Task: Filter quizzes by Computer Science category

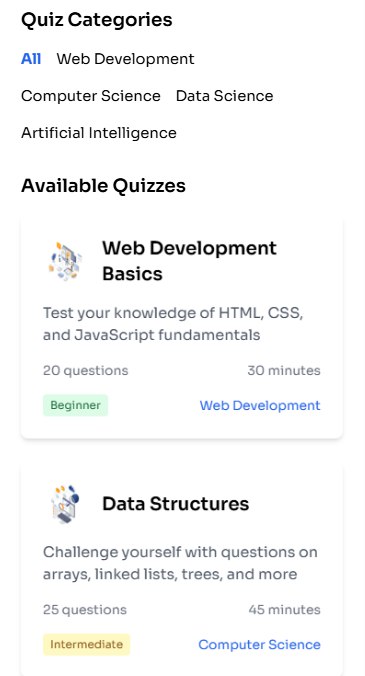Action: click(x=90, y=96)
